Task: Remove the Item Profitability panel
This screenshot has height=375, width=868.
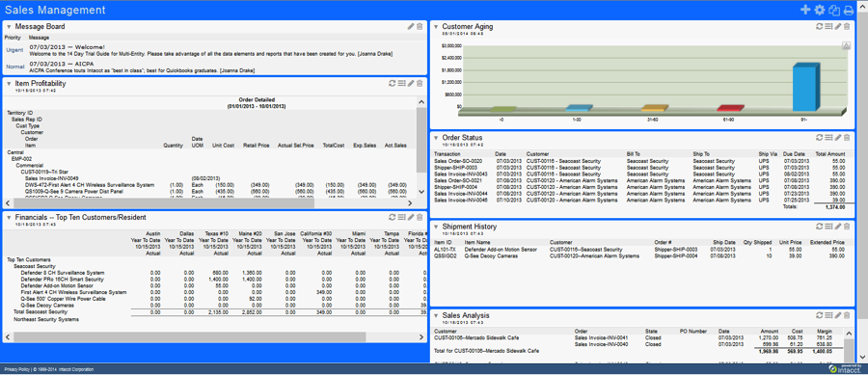Action: tap(420, 83)
